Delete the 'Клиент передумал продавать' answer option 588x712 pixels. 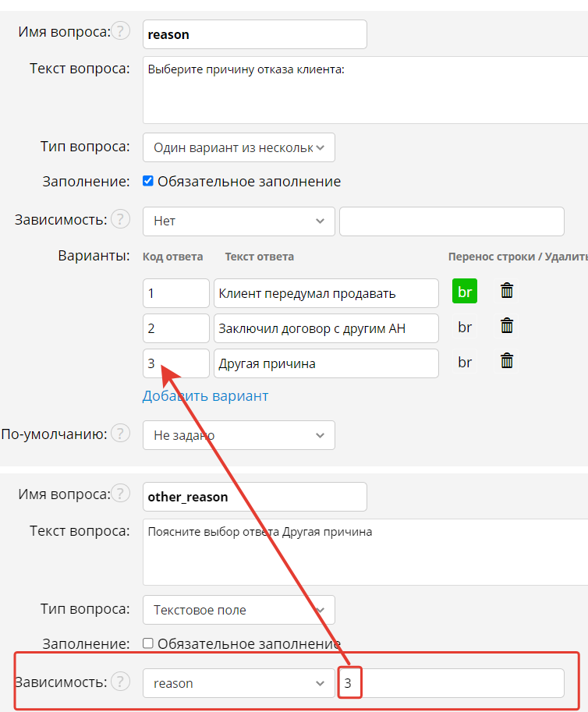click(x=507, y=292)
